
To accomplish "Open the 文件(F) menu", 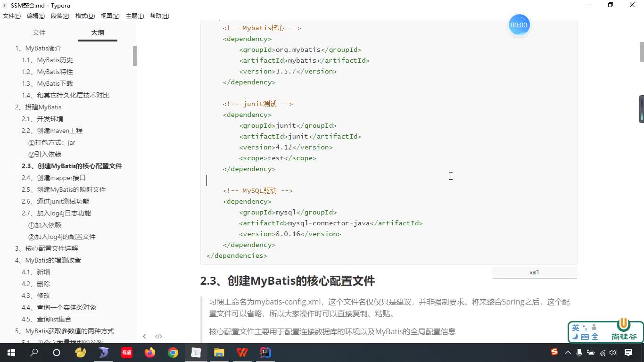I will click(x=12, y=16).
